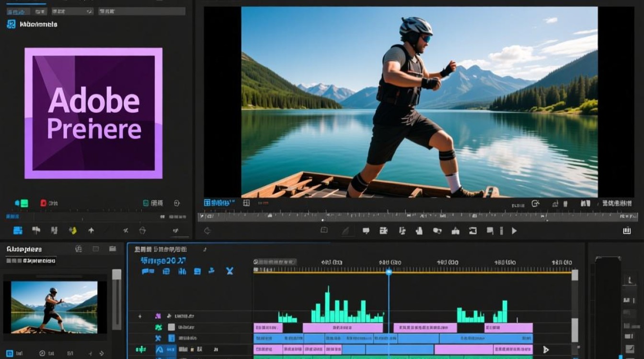Click the tall audio level meter in the right panel

click(x=608, y=308)
